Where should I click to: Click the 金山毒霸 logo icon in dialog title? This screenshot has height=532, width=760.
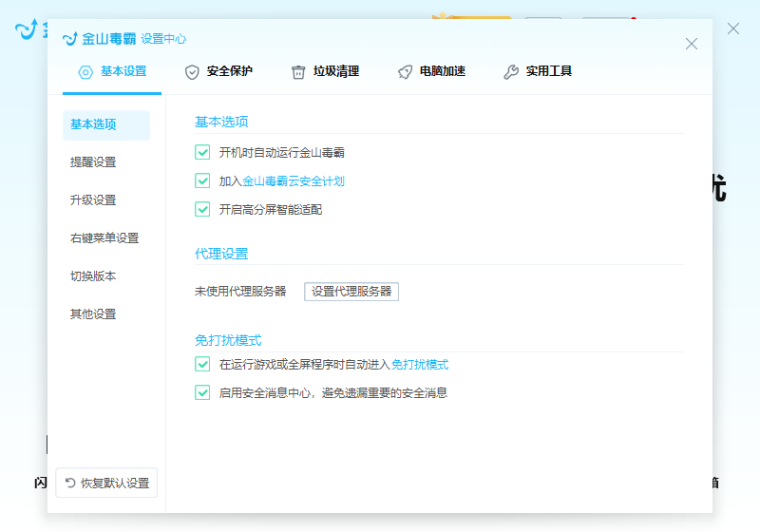pyautogui.click(x=70, y=38)
